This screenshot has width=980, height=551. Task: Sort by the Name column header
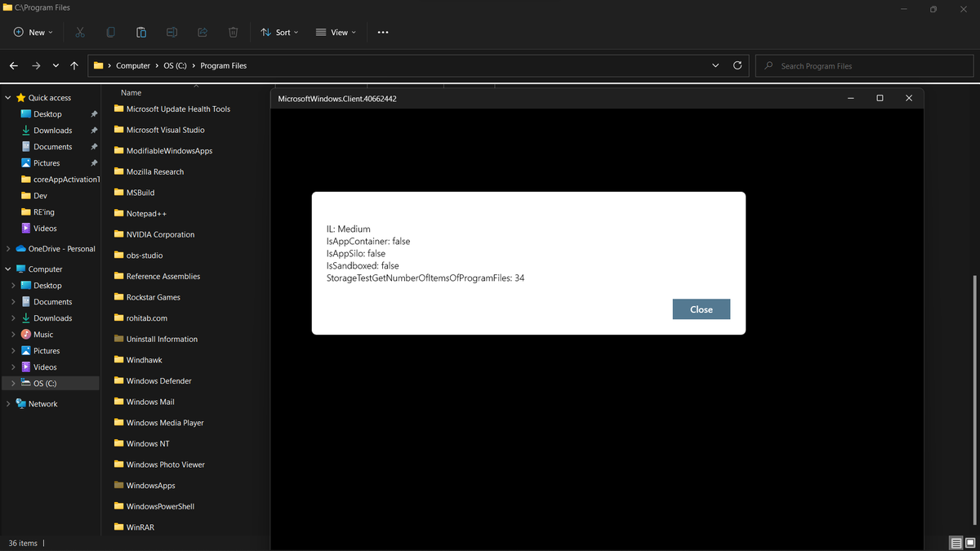tap(131, 93)
